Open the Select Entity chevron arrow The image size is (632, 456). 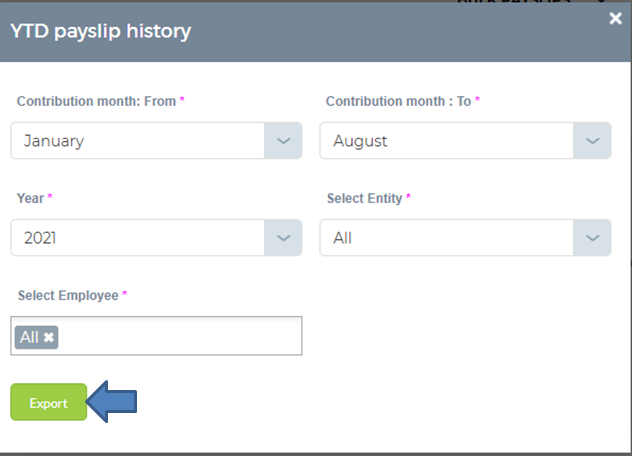click(592, 238)
